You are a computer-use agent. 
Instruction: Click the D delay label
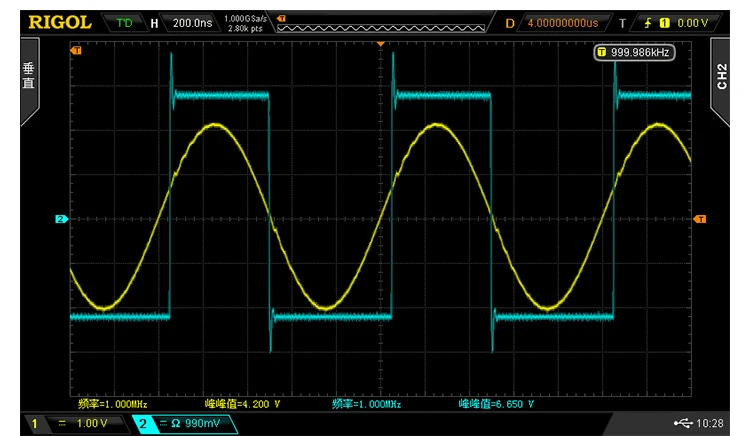(x=510, y=23)
